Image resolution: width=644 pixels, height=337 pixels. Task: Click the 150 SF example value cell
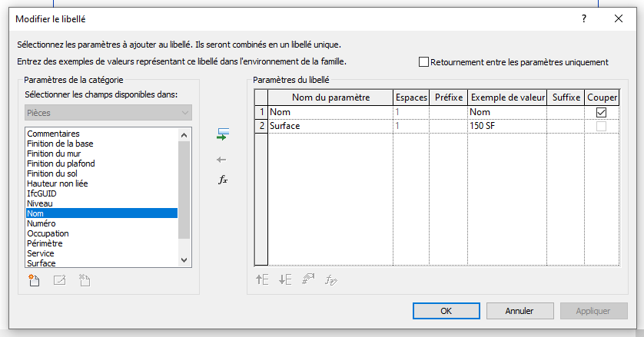506,126
